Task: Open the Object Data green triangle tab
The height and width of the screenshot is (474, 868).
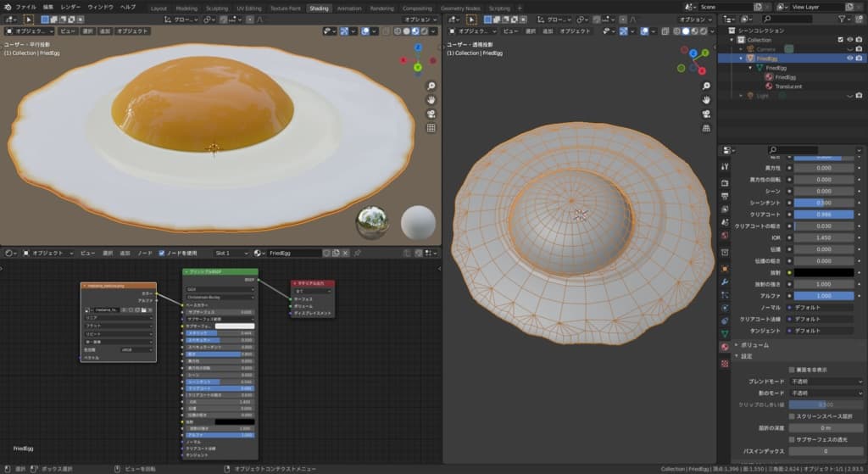Action: (725, 334)
